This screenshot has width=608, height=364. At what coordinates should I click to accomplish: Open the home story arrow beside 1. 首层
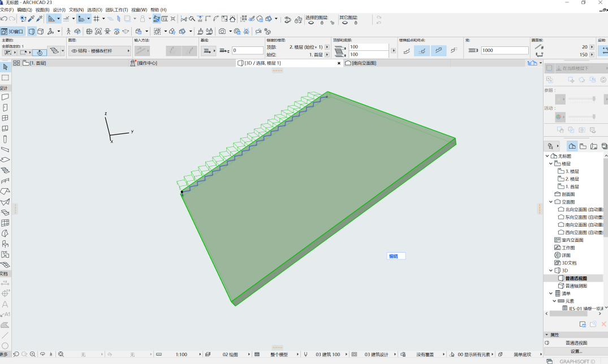coord(327,55)
